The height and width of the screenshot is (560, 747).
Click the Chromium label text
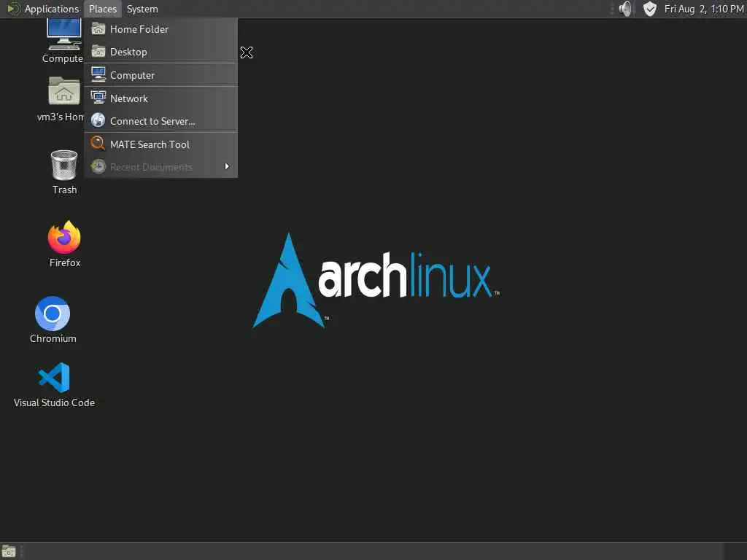click(53, 338)
